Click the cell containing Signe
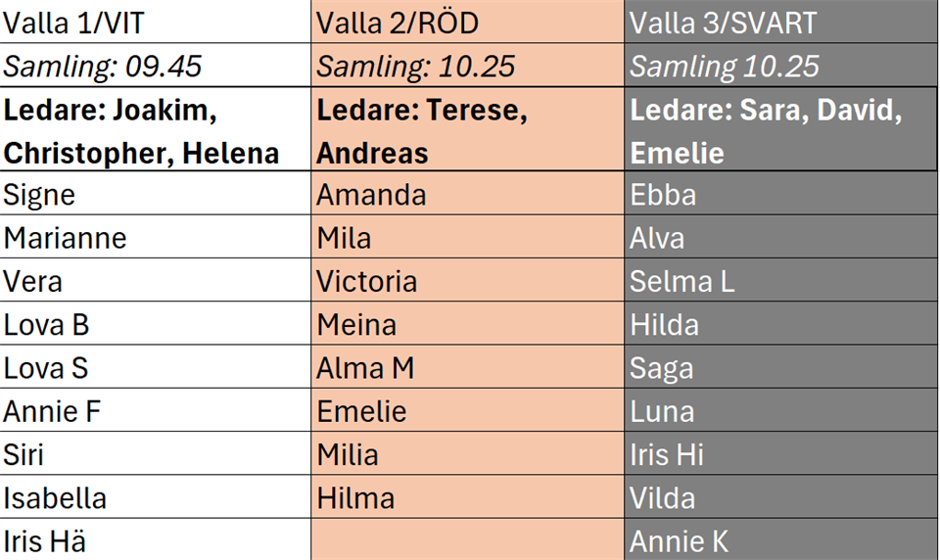Viewport: 940px width, 560px height. point(156,193)
